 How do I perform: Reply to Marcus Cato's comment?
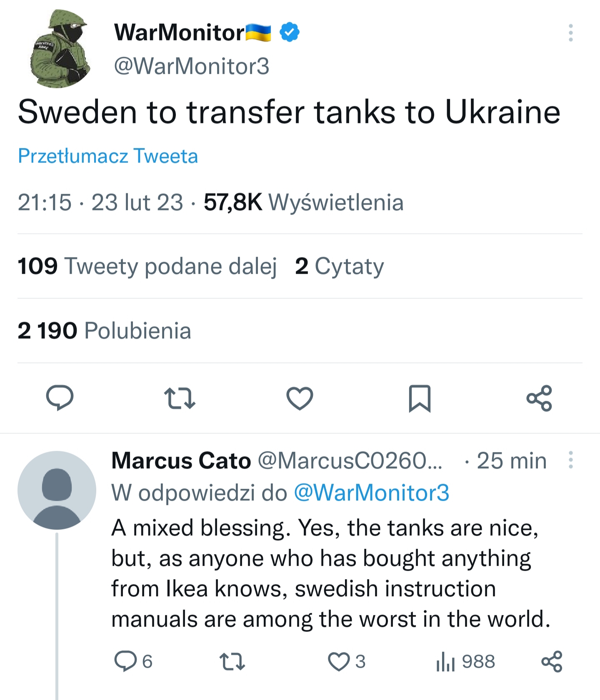(x=125, y=661)
